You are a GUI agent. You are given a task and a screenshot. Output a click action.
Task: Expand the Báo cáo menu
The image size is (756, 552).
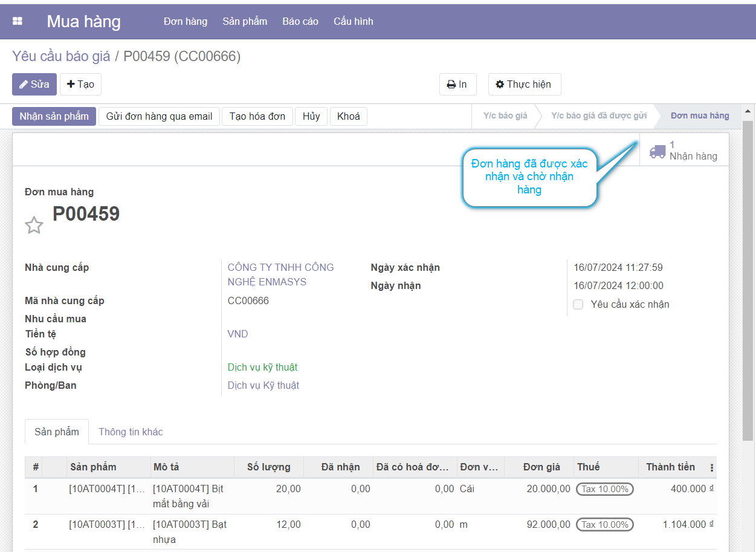click(300, 21)
